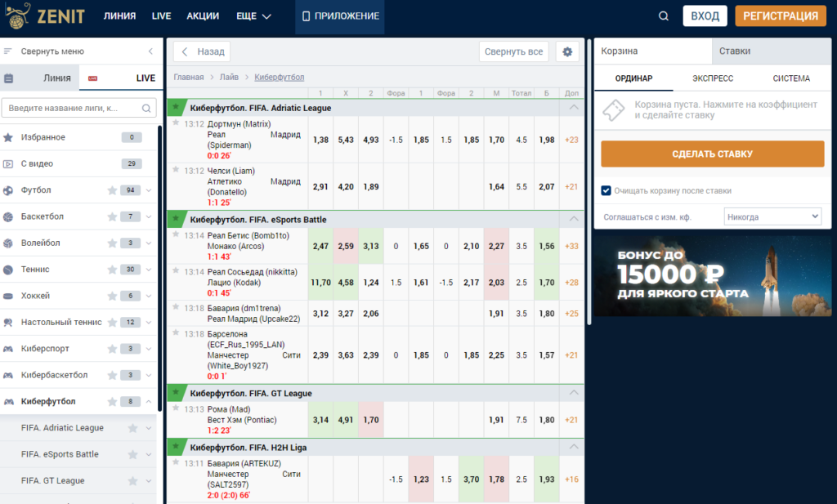Screen dimensions: 837x504
Task: Click the ВХОД login button
Action: [x=705, y=16]
